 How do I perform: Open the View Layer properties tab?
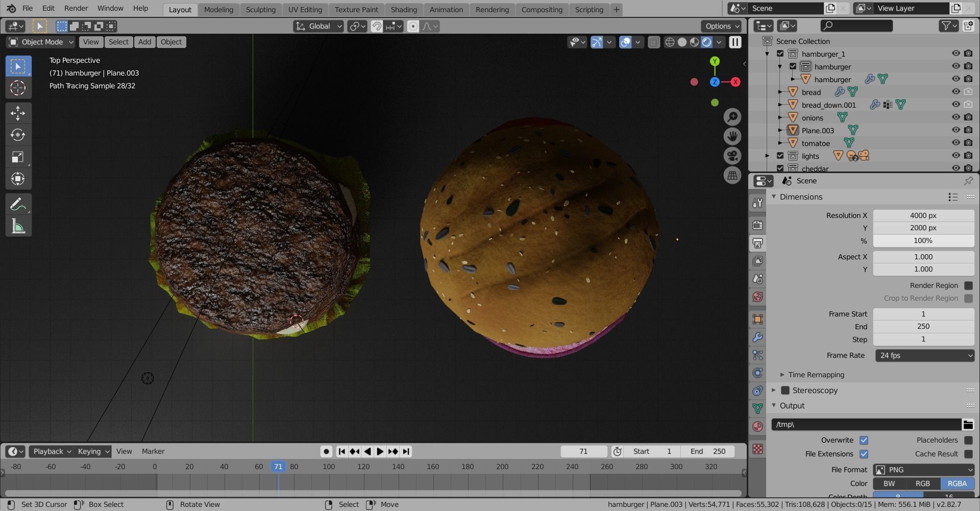point(757,261)
